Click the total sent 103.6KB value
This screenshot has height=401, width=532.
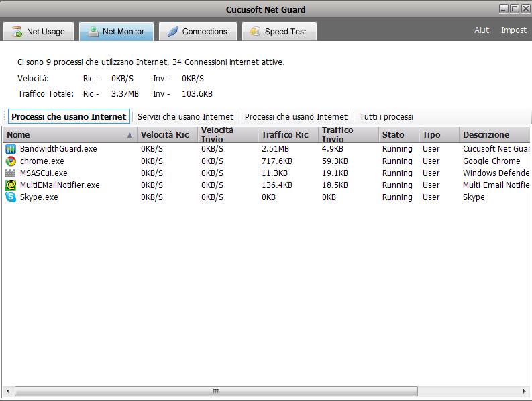coord(197,94)
